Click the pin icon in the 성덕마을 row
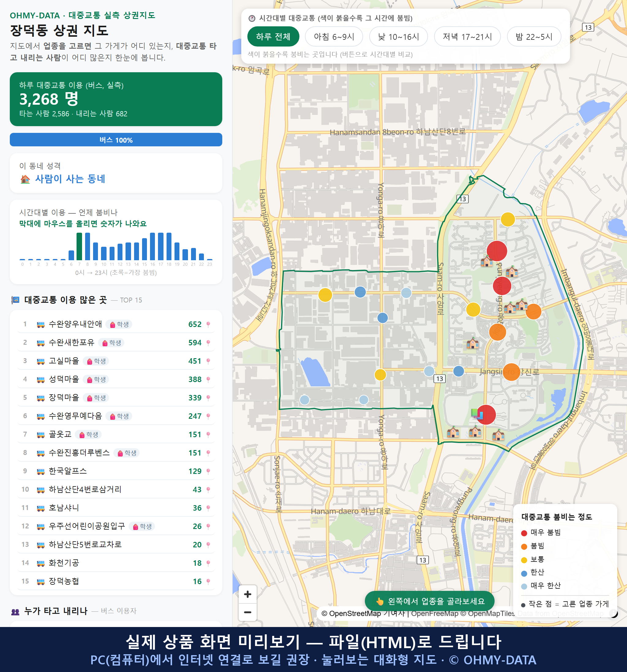627x672 pixels. pyautogui.click(x=208, y=380)
